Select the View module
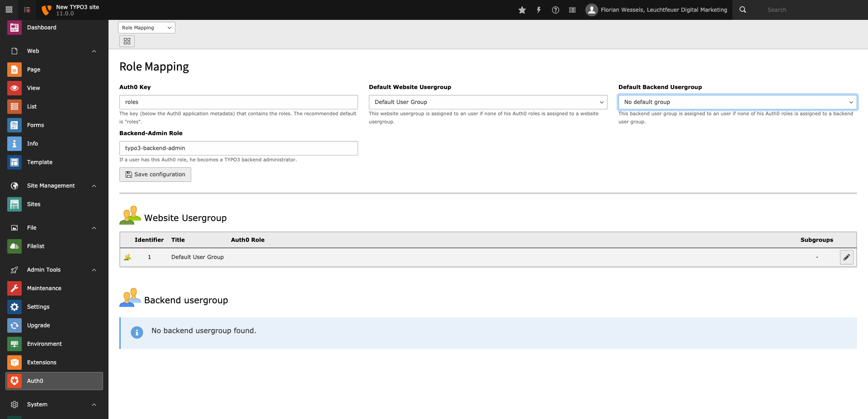 coord(33,88)
